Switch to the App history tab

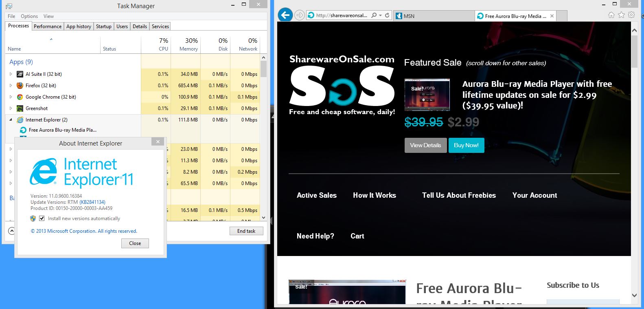pos(79,26)
